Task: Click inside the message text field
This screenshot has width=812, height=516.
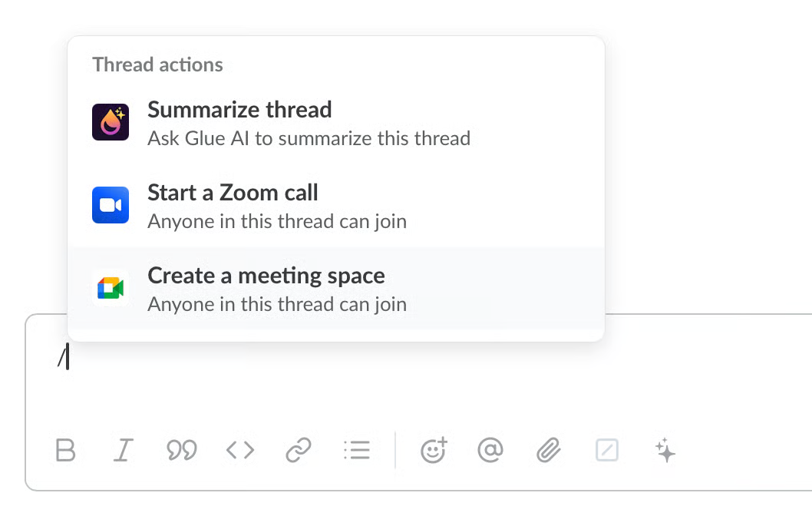Action: 384,376
